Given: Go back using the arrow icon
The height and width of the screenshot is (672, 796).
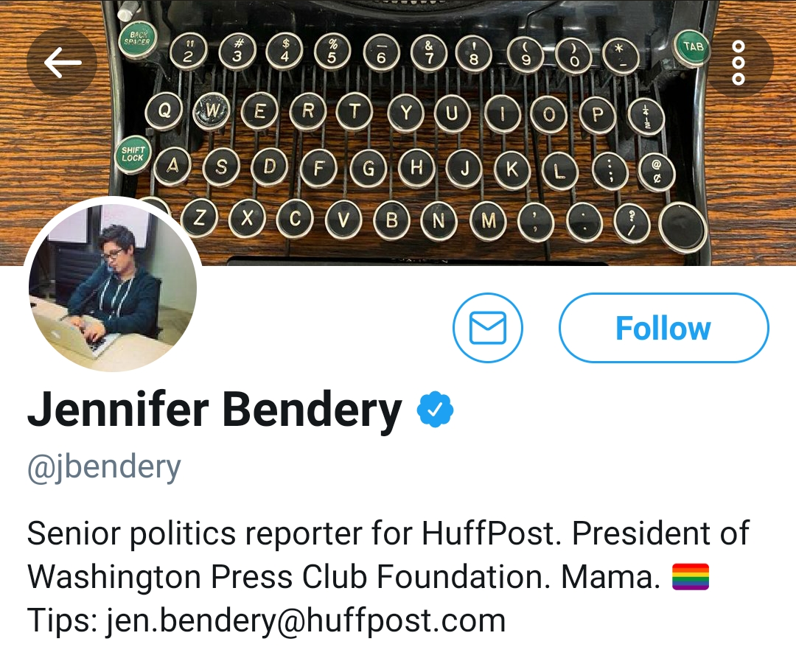Looking at the screenshot, I should 62,63.
